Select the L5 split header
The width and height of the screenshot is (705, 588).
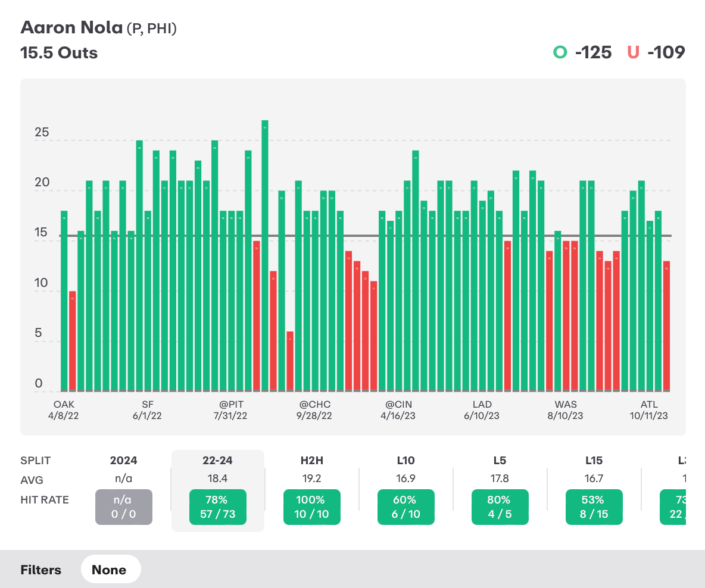point(500,460)
